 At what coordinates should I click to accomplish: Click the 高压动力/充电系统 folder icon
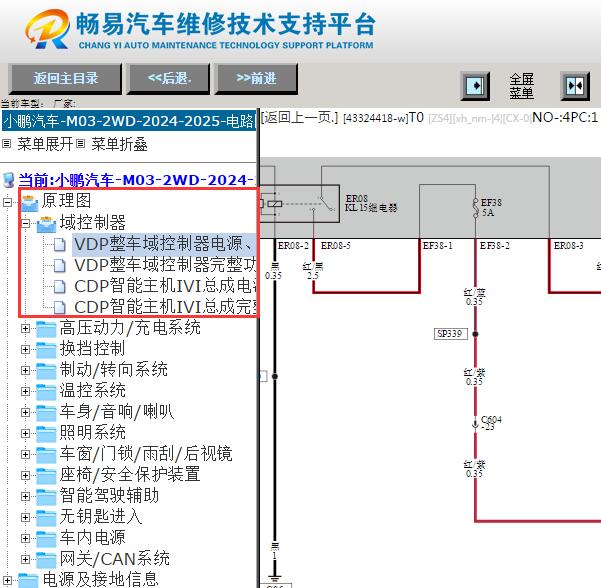(46, 329)
